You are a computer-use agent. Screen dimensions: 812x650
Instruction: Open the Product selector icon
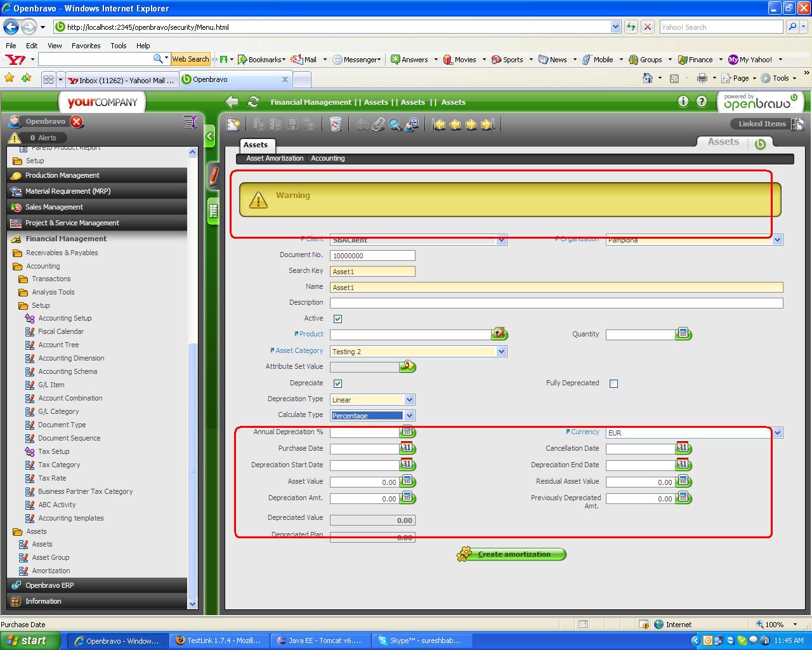click(499, 334)
